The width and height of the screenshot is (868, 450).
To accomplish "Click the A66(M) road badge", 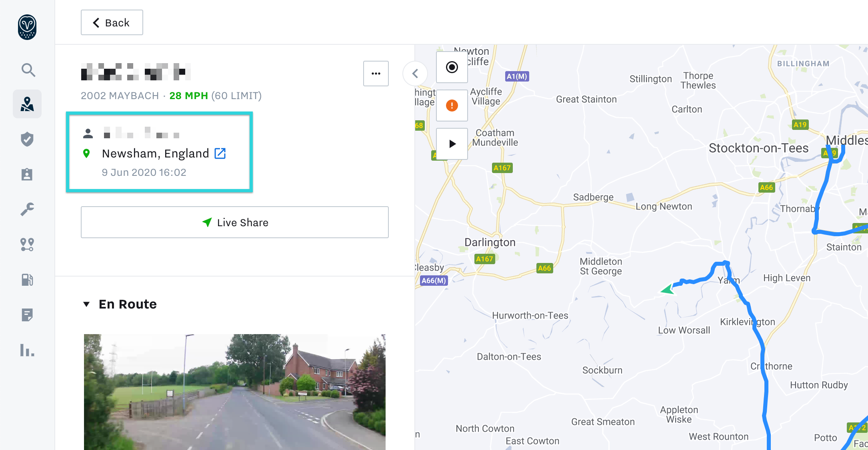I will (x=434, y=281).
